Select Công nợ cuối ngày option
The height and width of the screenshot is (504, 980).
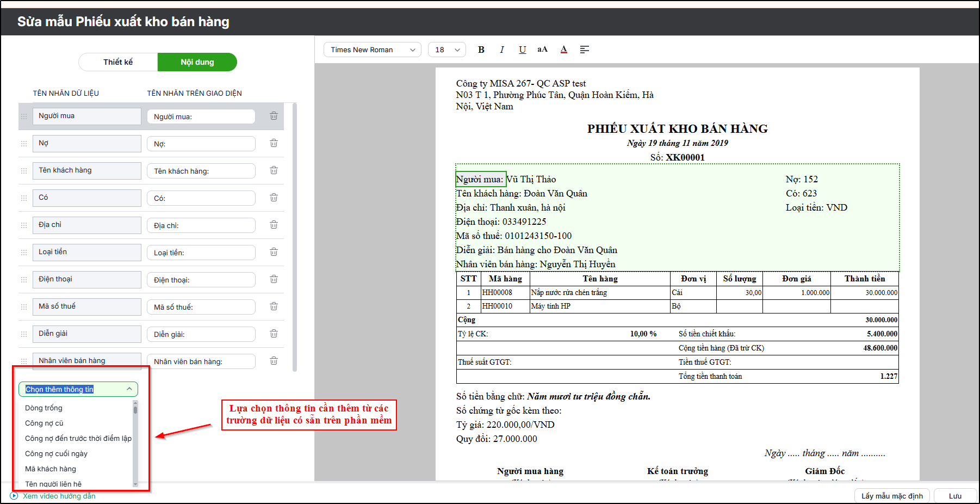(56, 453)
